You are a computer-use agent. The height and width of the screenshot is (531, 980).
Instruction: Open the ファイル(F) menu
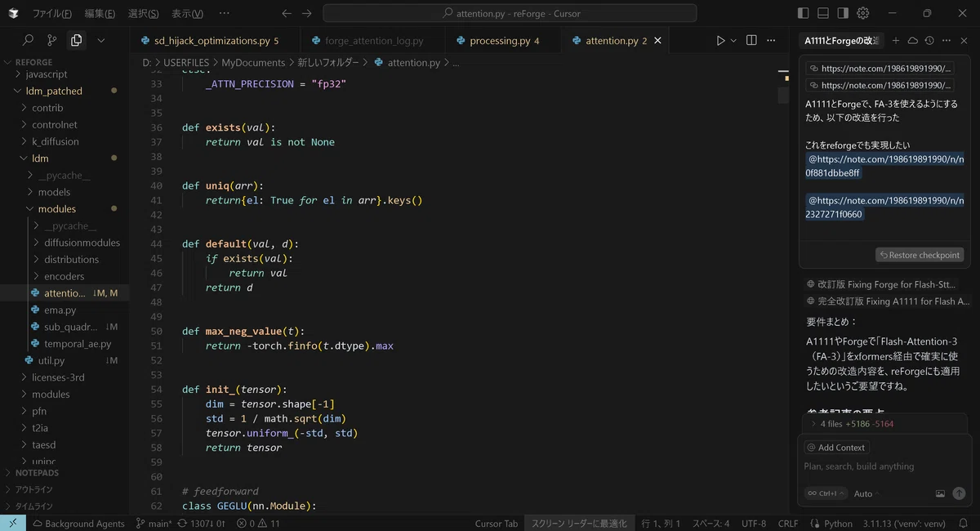(x=51, y=13)
